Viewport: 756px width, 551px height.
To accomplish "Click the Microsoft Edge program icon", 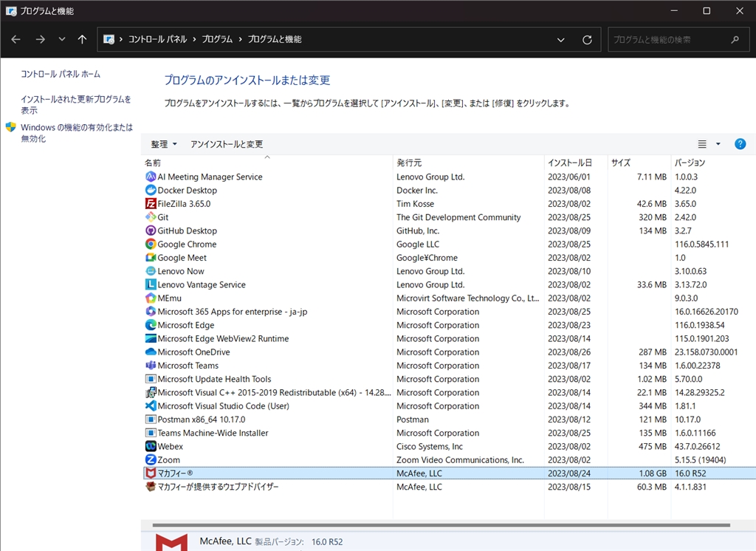I will (151, 325).
